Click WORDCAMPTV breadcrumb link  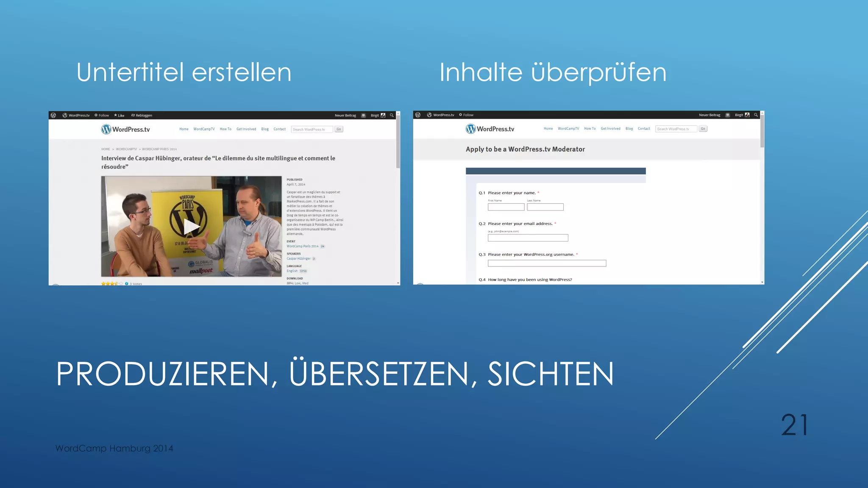pyautogui.click(x=126, y=149)
